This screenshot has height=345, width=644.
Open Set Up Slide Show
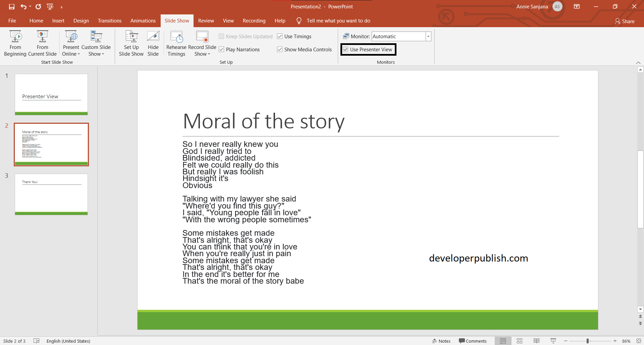(x=131, y=43)
